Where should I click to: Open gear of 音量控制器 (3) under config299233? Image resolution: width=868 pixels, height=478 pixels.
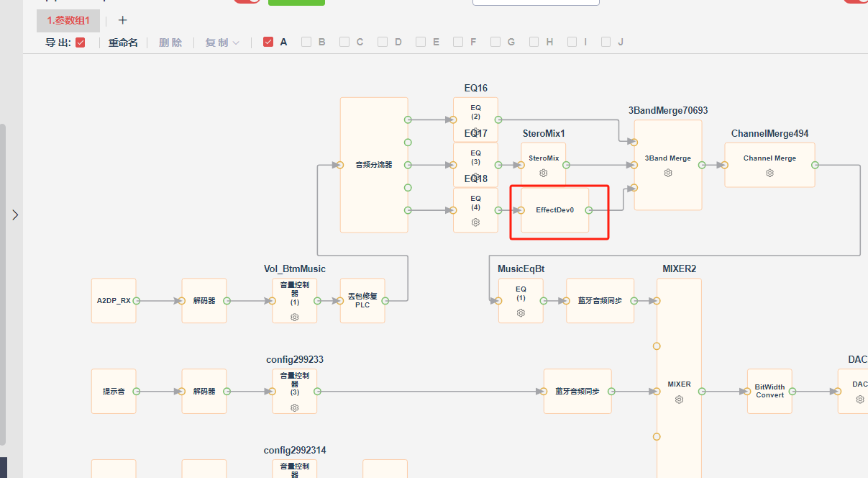click(x=294, y=407)
